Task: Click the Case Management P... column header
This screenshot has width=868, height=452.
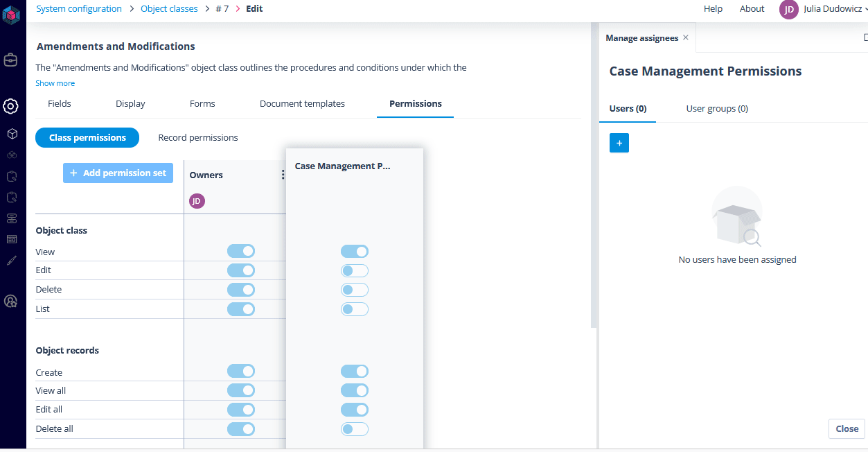Action: tap(343, 166)
